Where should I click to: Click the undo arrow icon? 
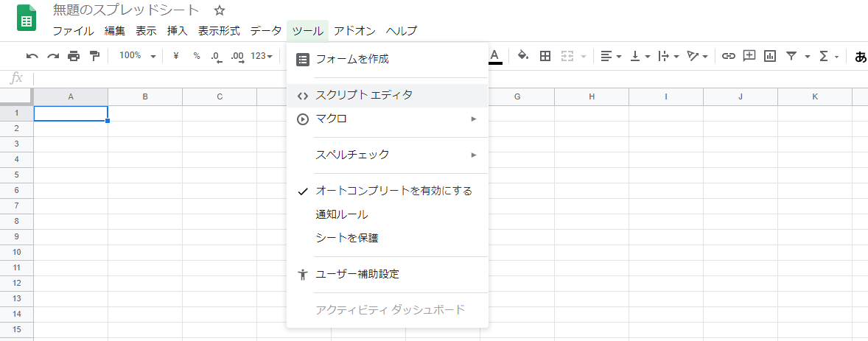point(32,56)
